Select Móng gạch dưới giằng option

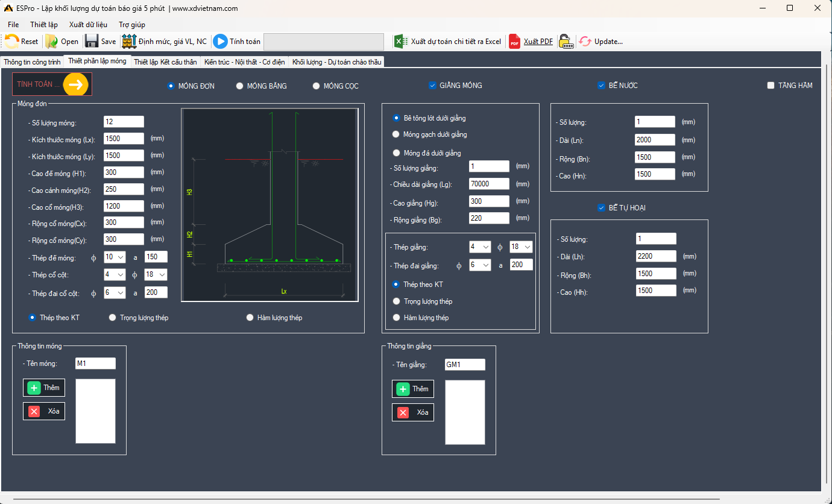click(396, 134)
